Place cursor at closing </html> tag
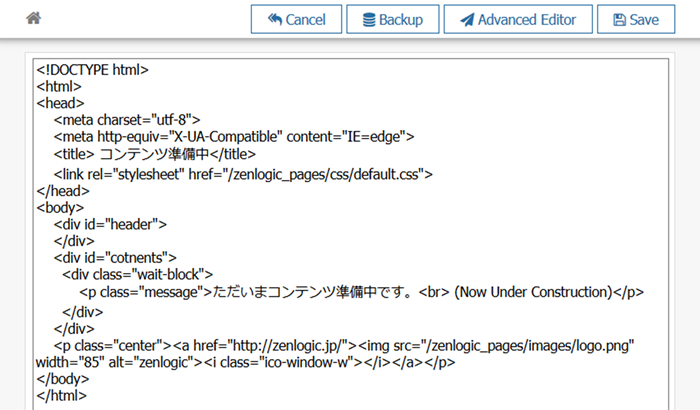Viewport: 700px width, 410px height. click(61, 396)
